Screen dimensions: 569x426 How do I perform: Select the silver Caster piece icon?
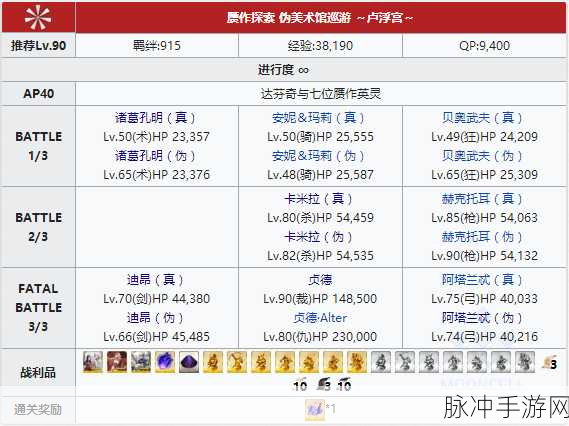pos(477,362)
